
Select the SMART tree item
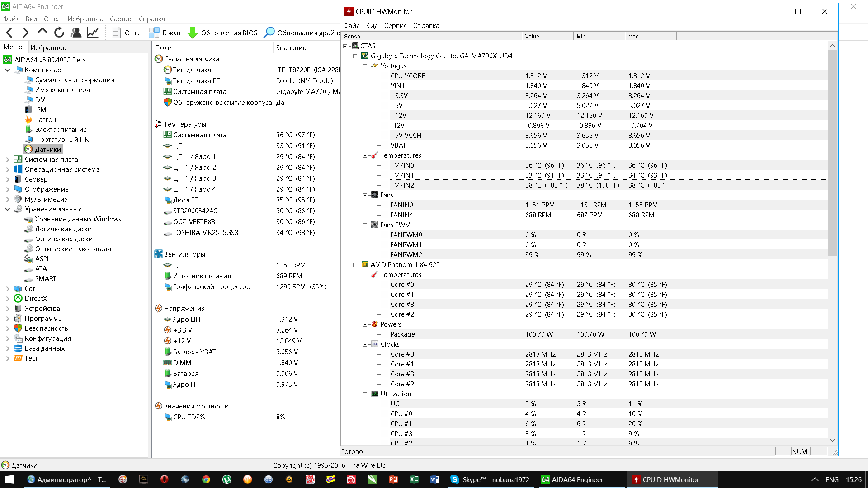pos(45,279)
